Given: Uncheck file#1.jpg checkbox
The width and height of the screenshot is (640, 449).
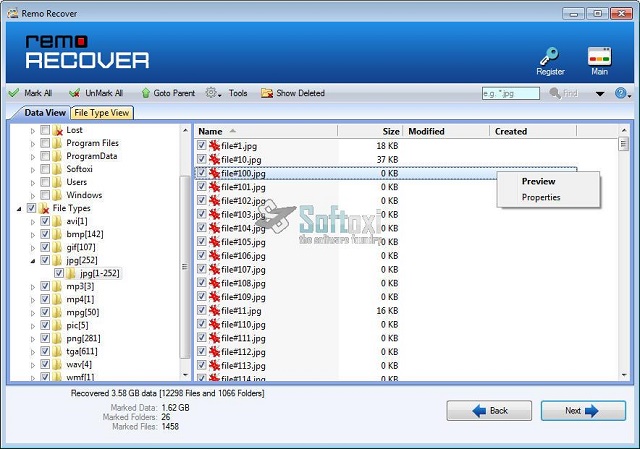Looking at the screenshot, I should tap(201, 145).
